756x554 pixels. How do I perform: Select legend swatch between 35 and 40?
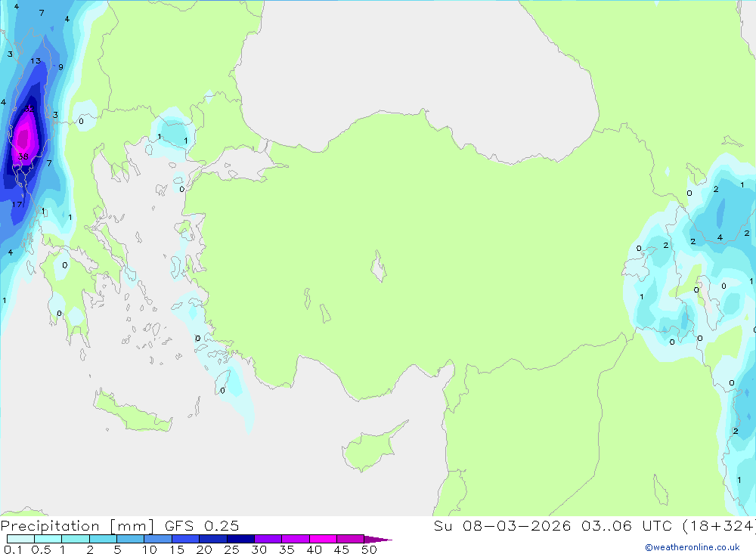(x=296, y=539)
